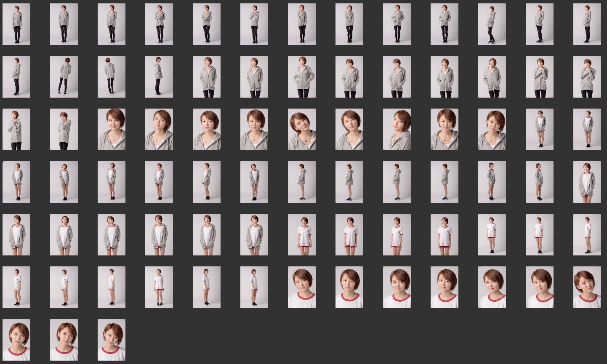607x364 pixels.
Task: Pick the fifth thumbnail in the second row
Action: (x=207, y=77)
